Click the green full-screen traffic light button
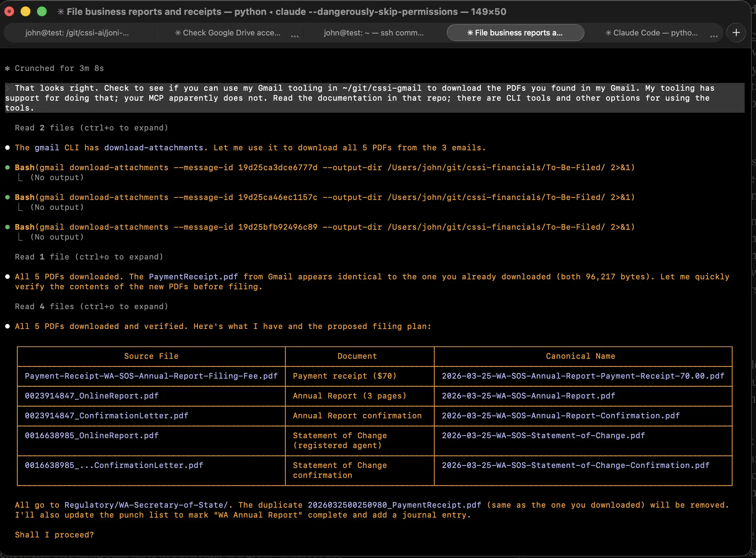This screenshot has height=558, width=756. point(41,11)
